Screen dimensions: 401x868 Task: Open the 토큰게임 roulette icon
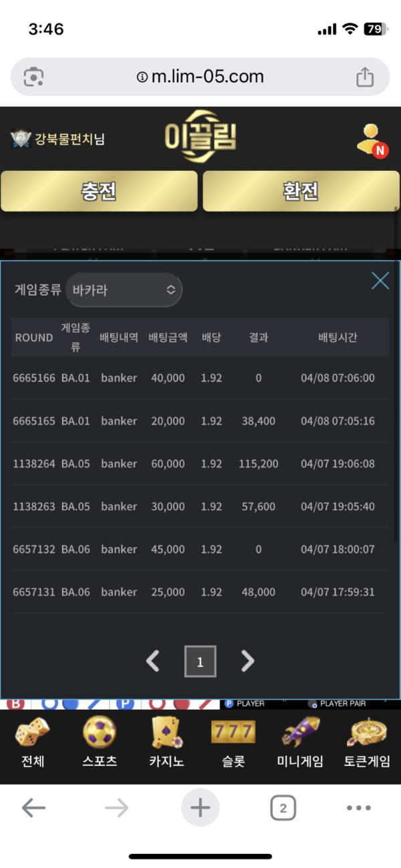pos(367,732)
